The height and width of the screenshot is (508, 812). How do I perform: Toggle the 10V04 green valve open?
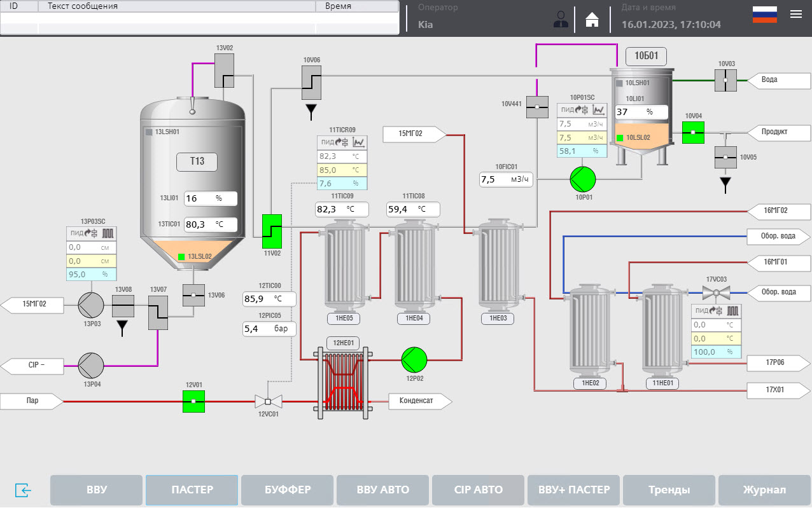point(692,133)
